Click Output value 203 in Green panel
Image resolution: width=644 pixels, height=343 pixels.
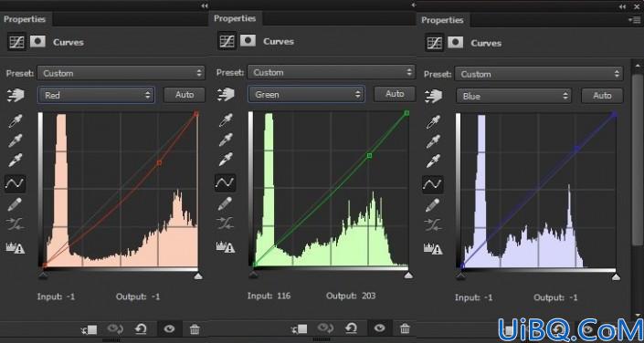[x=368, y=296]
